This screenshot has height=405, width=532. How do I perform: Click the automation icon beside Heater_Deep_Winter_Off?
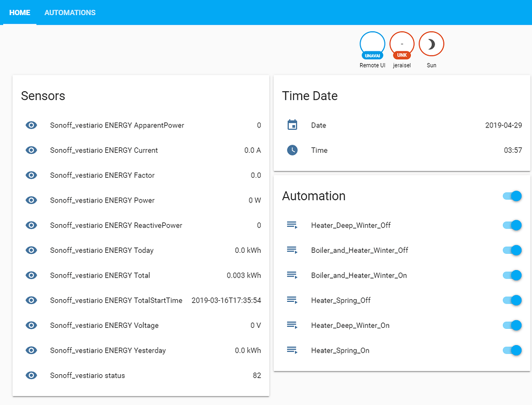pos(292,225)
